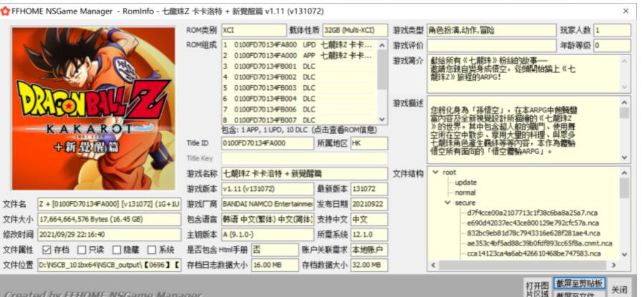Click the 关闭 close button

(x=620, y=290)
